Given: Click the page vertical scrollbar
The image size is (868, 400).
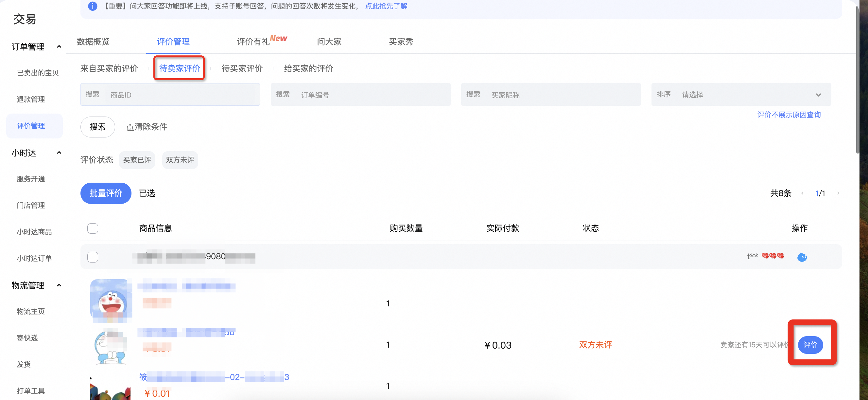Looking at the screenshot, I should (x=858, y=79).
